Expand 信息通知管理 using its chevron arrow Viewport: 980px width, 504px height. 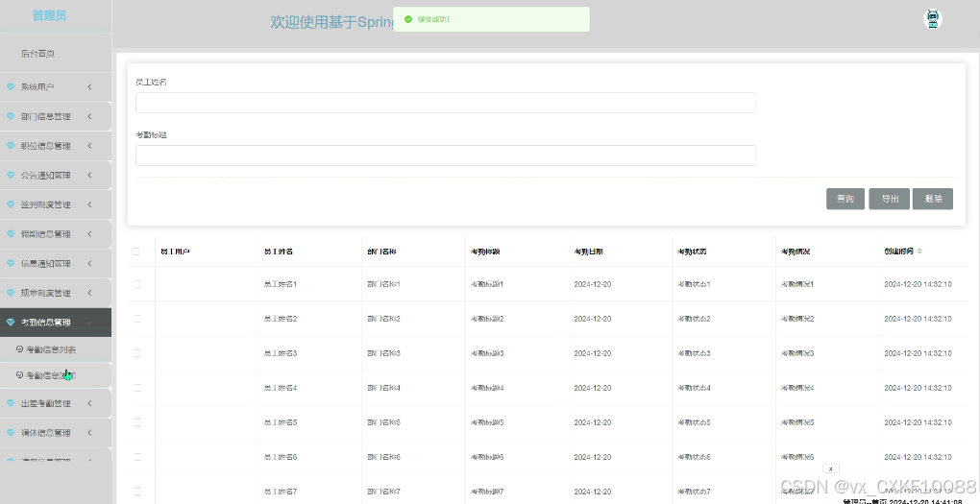90,263
